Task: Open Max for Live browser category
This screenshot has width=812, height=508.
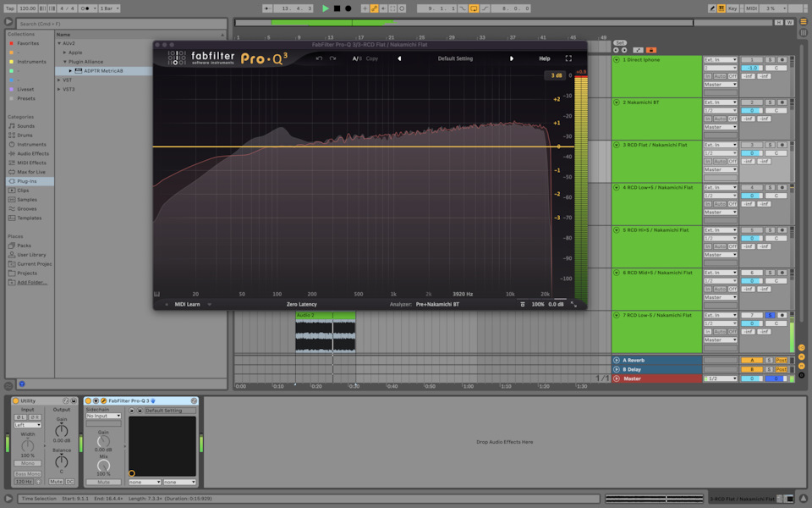Action: pos(31,172)
